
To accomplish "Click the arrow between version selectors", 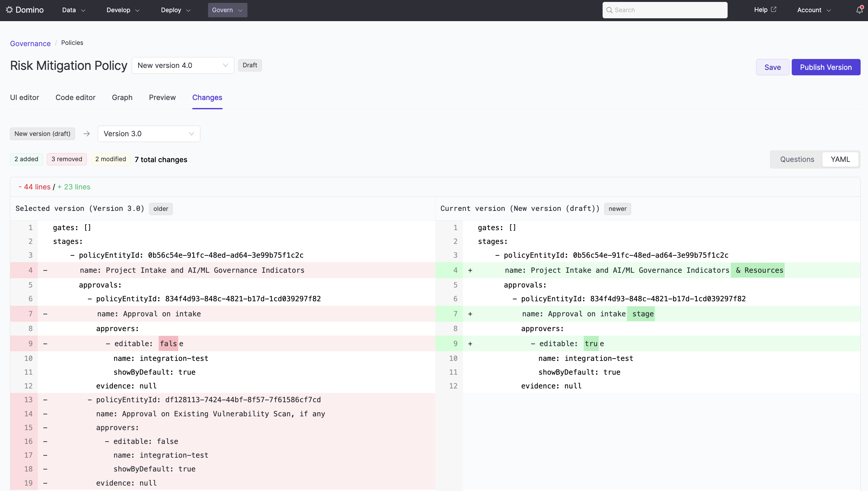I will [87, 134].
